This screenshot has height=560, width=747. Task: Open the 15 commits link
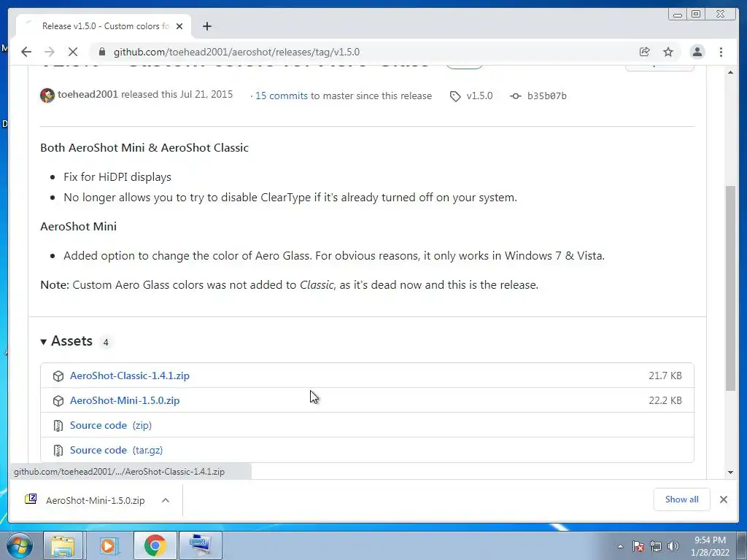(x=281, y=96)
